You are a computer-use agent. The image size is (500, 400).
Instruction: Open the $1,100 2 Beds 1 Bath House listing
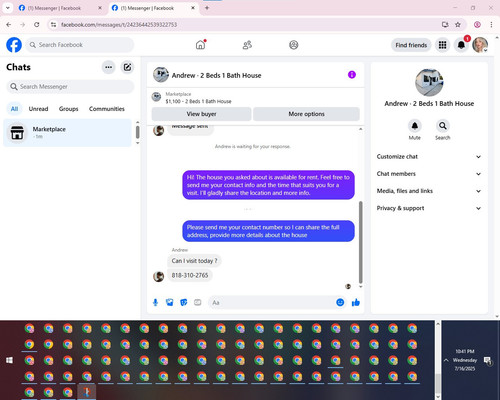click(x=198, y=101)
